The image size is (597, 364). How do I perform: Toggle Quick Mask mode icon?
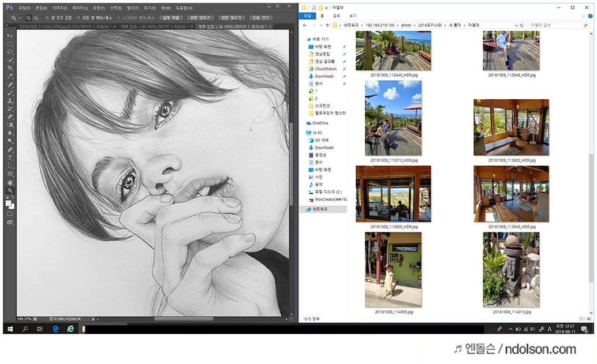(10, 214)
